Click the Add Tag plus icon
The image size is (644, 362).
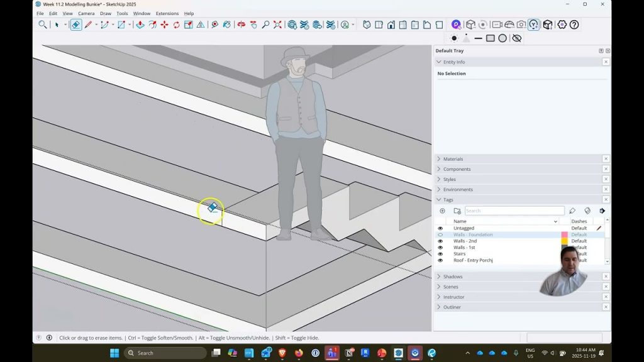tap(442, 211)
